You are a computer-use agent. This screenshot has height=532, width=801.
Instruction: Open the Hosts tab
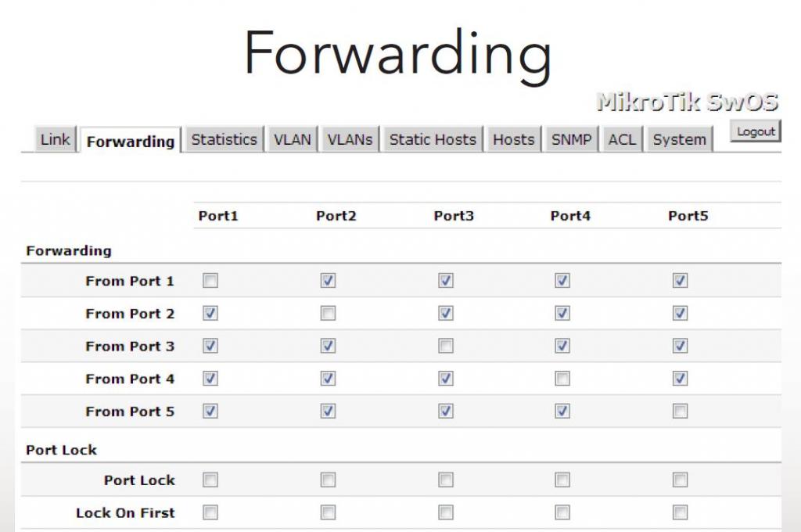click(513, 140)
